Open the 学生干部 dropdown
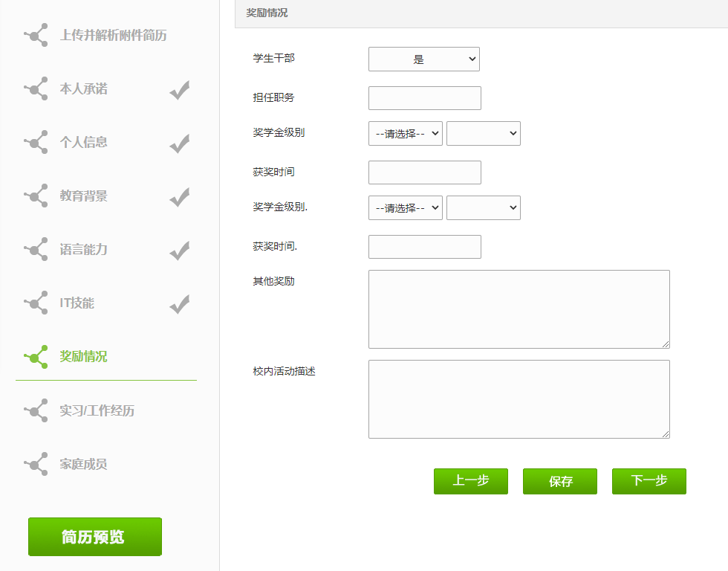Viewport: 728px width, 571px height. click(x=423, y=59)
